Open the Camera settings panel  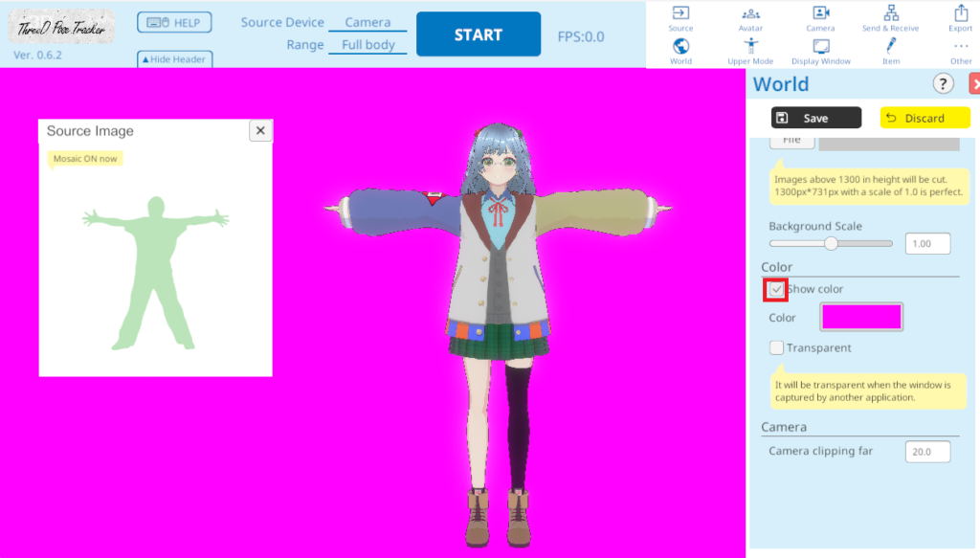click(820, 19)
